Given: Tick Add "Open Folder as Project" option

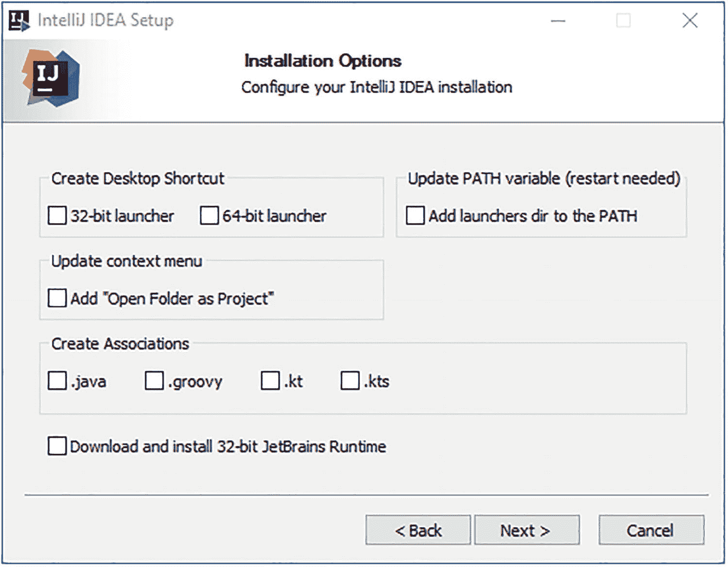Looking at the screenshot, I should click(x=57, y=298).
